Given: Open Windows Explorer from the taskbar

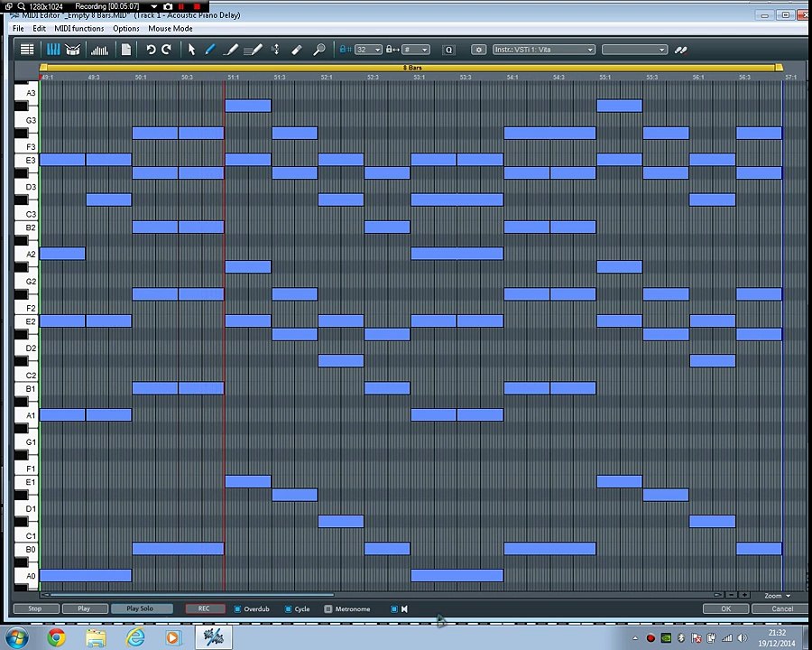Looking at the screenshot, I should pos(96,637).
